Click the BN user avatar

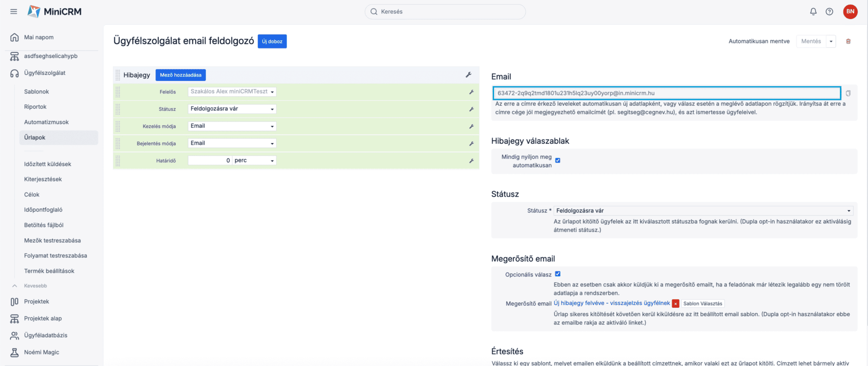click(x=850, y=12)
